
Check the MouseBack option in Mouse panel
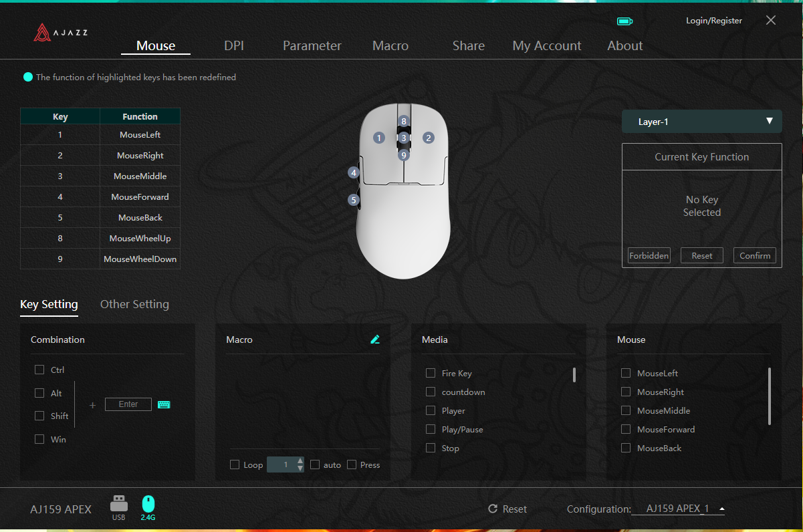click(x=626, y=448)
